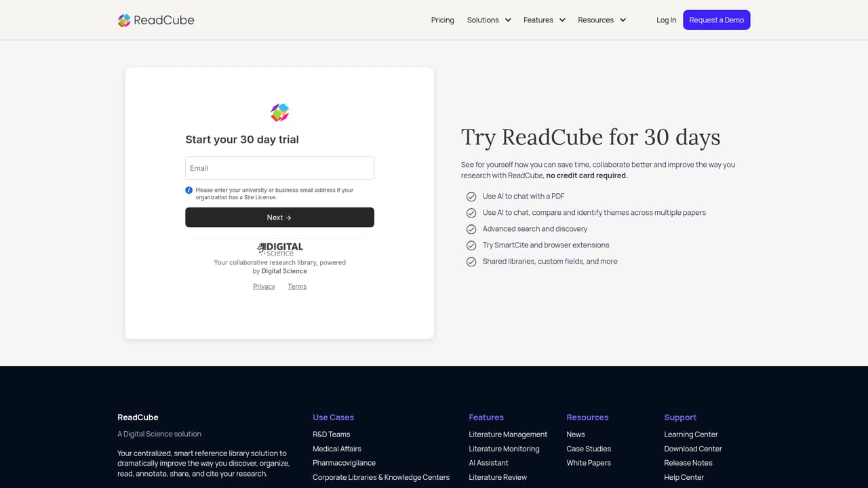Screen dimensions: 868x488
Task: Open Pharmacovigilance footer link
Action: (x=344, y=463)
